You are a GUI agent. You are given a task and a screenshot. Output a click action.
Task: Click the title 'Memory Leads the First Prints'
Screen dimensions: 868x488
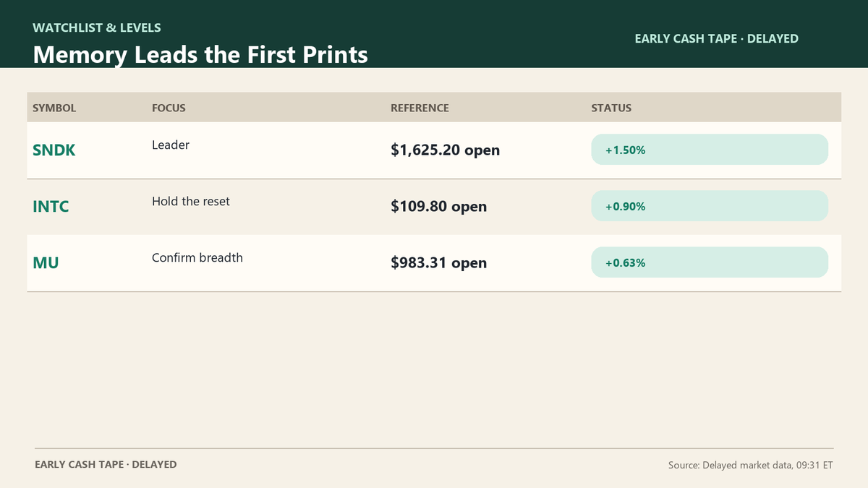200,55
